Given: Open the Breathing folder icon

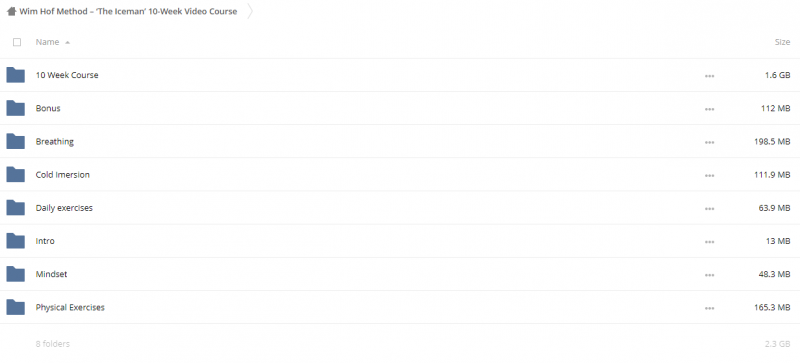Looking at the screenshot, I should click(16, 141).
